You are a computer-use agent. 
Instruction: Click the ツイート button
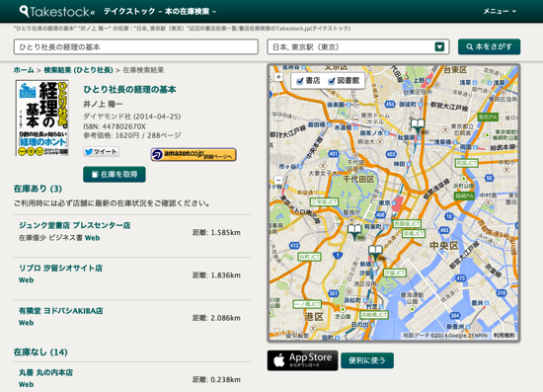(101, 152)
